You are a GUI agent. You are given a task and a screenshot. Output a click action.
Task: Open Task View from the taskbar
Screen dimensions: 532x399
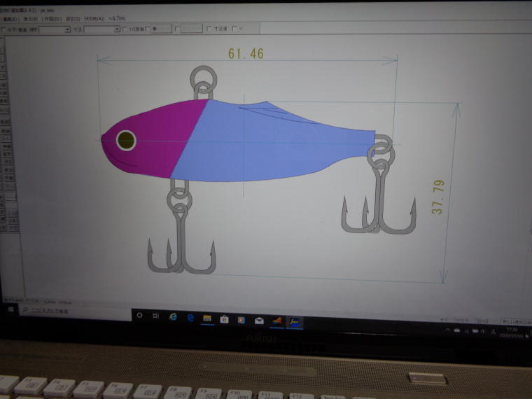155,316
